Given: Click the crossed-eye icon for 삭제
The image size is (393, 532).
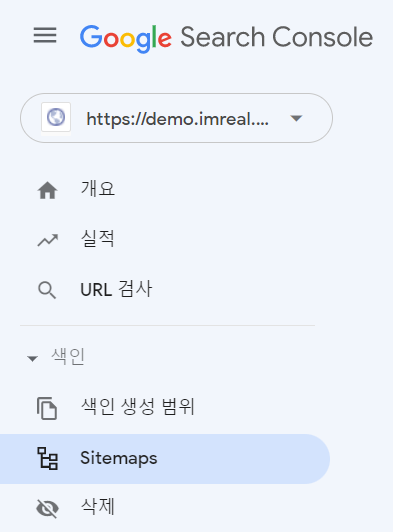Looking at the screenshot, I should point(48,508).
